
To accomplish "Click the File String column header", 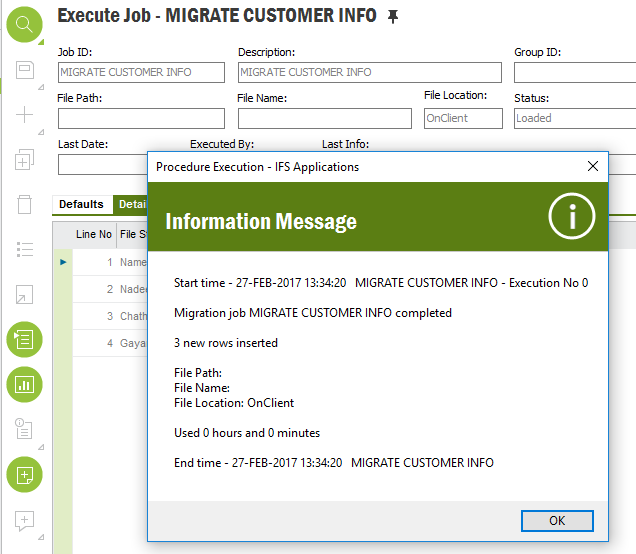I will [x=133, y=234].
